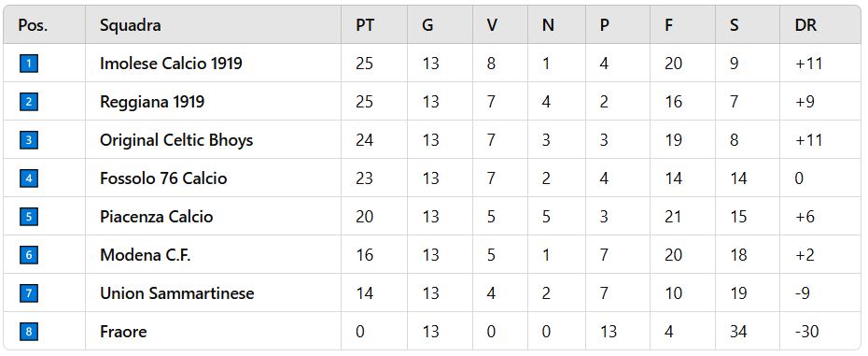Click the Modena C.F. team name
The width and height of the screenshot is (868, 356).
(145, 254)
